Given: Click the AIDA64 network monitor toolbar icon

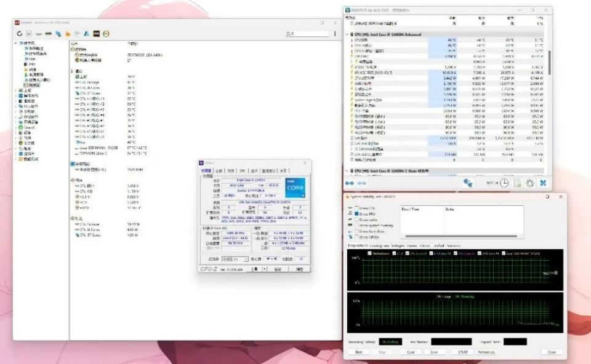Looking at the screenshot, I should [58, 33].
